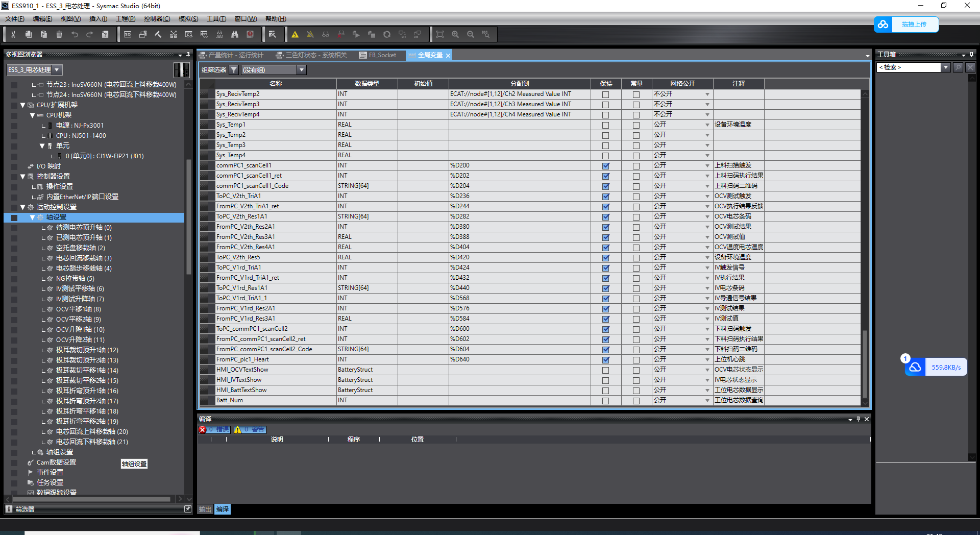Uncheck Retain for FromPC_V2th_Res3A1

(x=605, y=237)
